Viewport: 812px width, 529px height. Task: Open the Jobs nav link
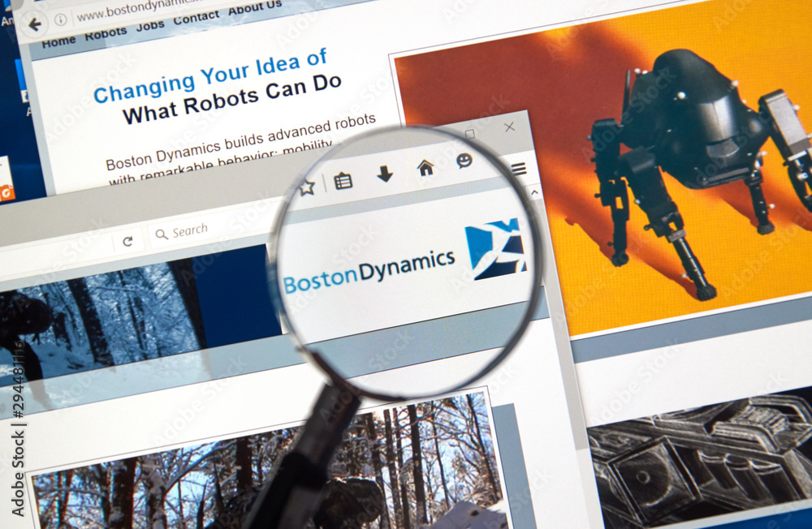click(x=150, y=25)
